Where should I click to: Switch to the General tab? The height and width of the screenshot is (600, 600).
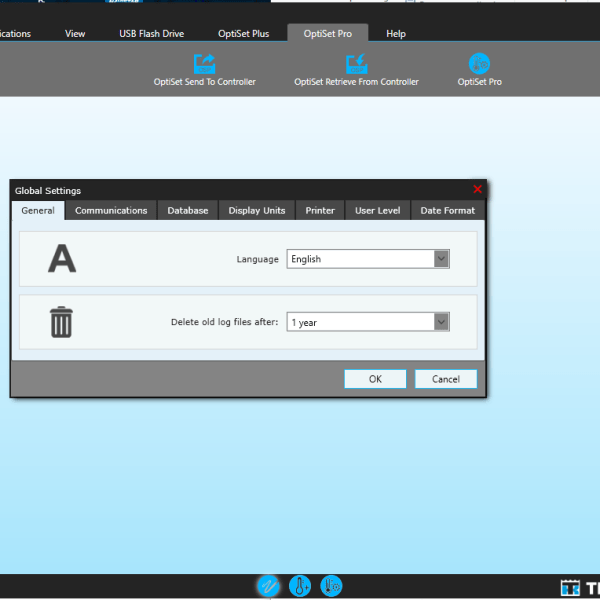(x=38, y=210)
